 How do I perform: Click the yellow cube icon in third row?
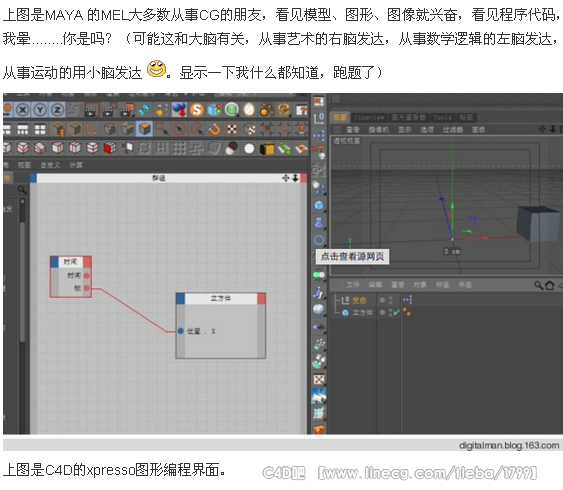tap(266, 148)
